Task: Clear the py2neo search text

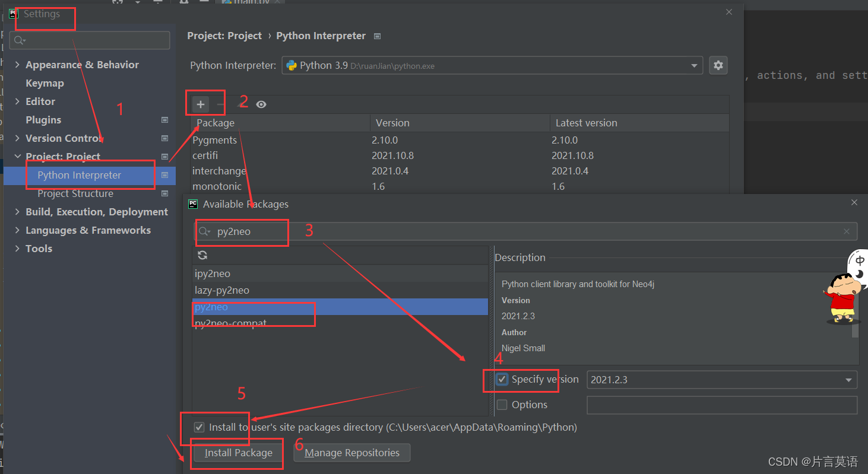Action: 847,231
